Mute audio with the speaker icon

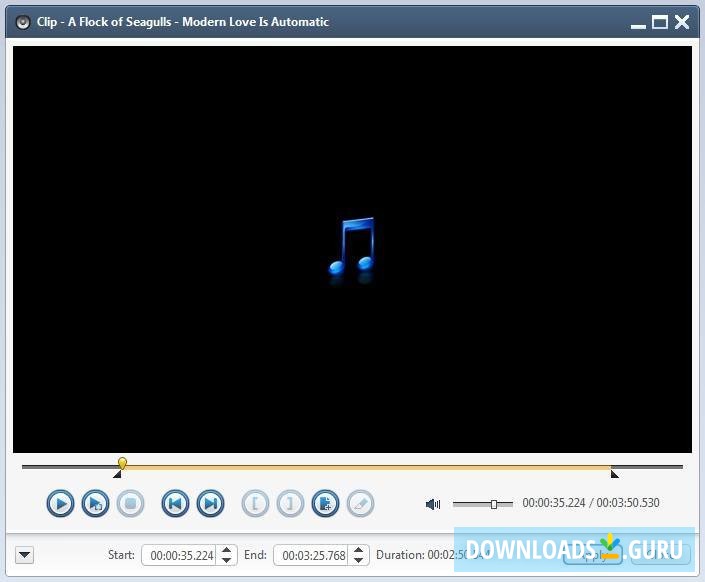[x=433, y=504]
